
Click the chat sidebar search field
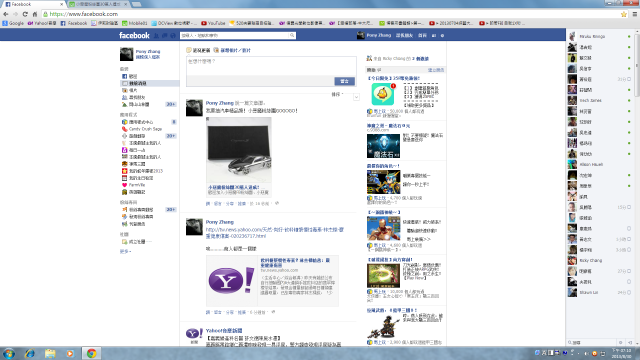[x=592, y=343]
